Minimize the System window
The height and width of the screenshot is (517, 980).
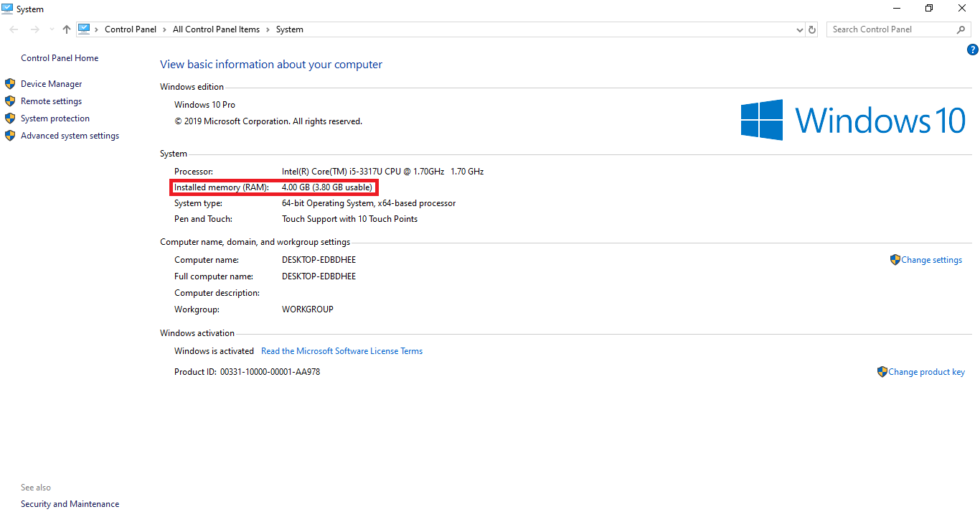tap(897, 9)
